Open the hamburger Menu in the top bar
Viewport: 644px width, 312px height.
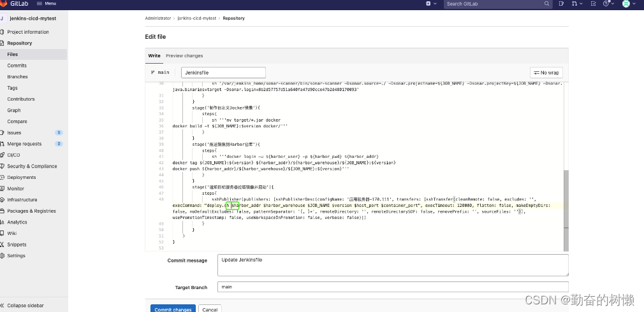(x=47, y=3)
